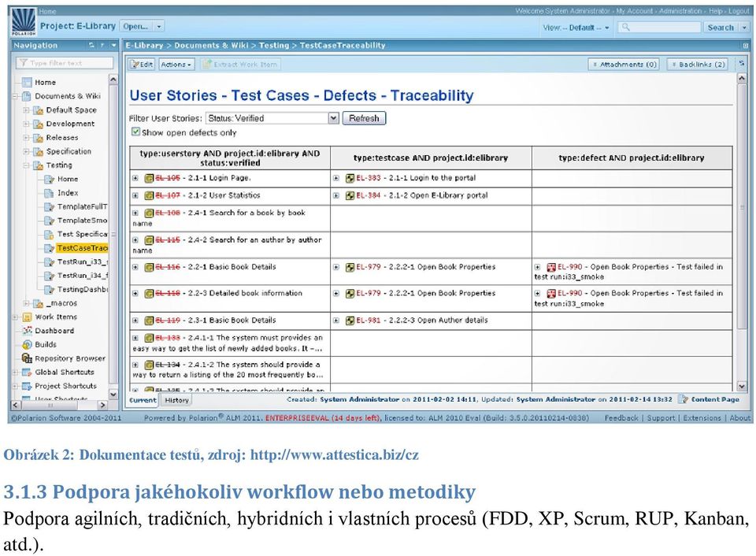Open the EL-990 defect link in EL-118 row
The image size is (756, 556).
pyautogui.click(x=570, y=293)
